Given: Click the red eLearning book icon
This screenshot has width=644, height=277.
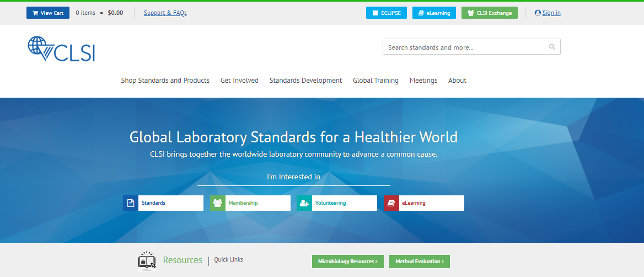Looking at the screenshot, I should tap(391, 203).
